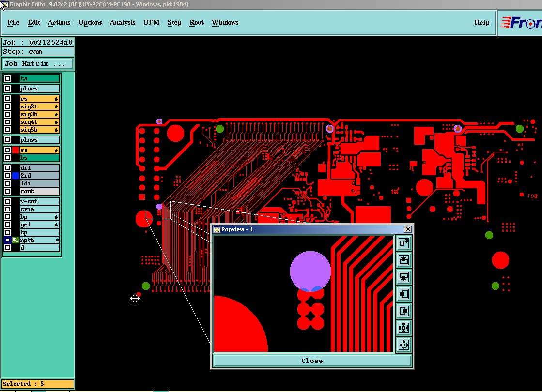Image resolution: width=542 pixels, height=392 pixels.
Task: Click the small grid icon on the npth row
Action: (x=57, y=240)
